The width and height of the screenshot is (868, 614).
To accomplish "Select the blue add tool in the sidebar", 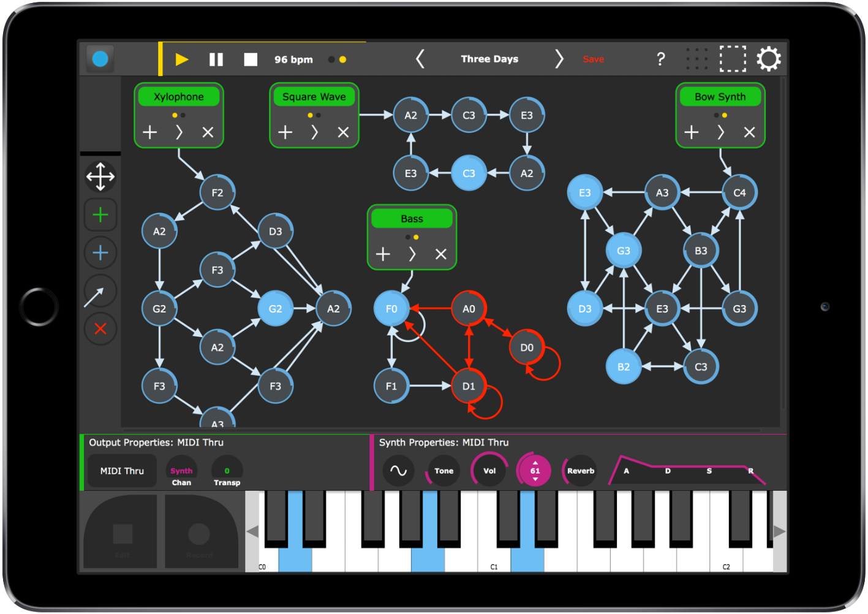I will (100, 252).
